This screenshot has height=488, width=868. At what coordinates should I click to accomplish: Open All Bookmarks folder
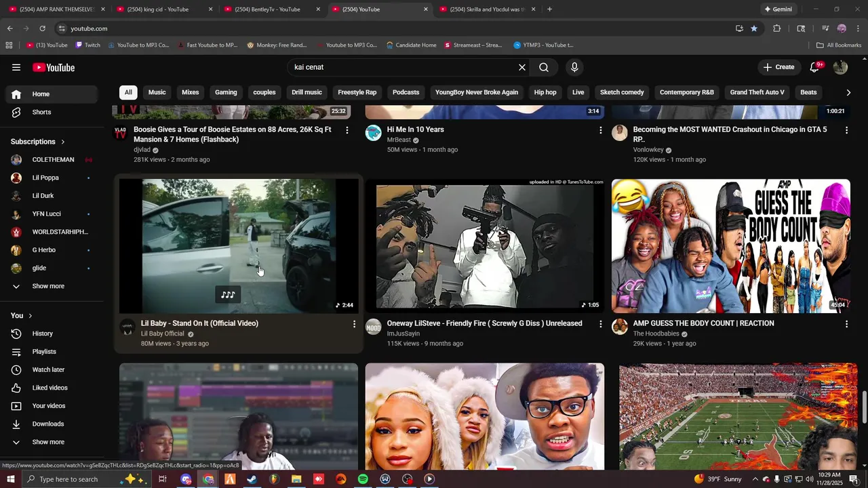click(839, 45)
